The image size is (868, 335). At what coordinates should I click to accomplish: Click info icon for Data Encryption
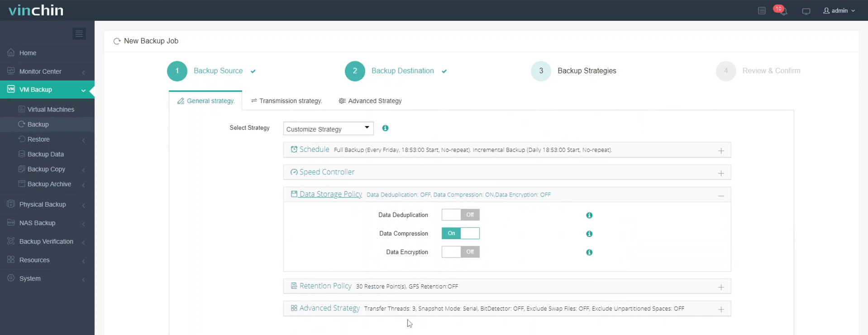click(x=589, y=252)
